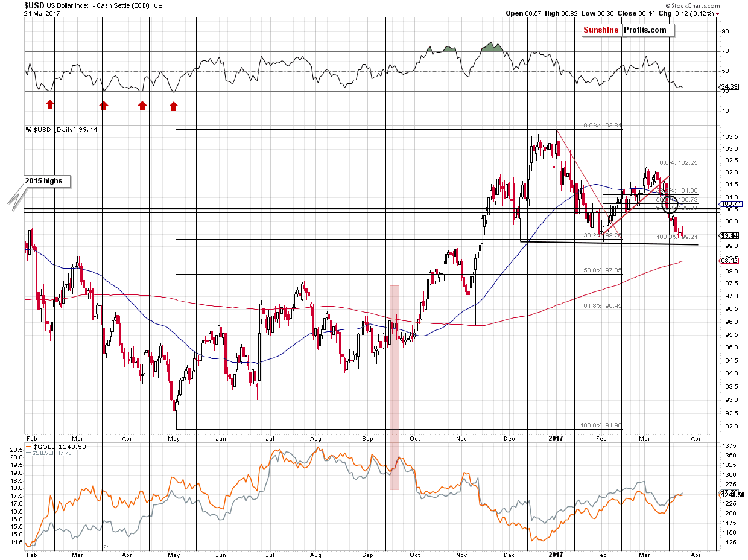Click the gold price tag 1248.50 on right

coord(732,495)
